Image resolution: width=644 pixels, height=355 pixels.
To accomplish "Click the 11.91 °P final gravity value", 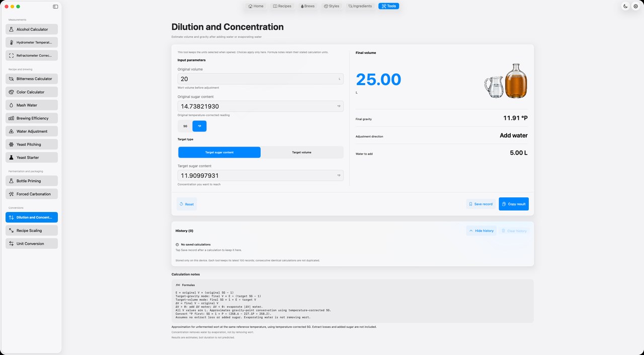I will pos(516,118).
